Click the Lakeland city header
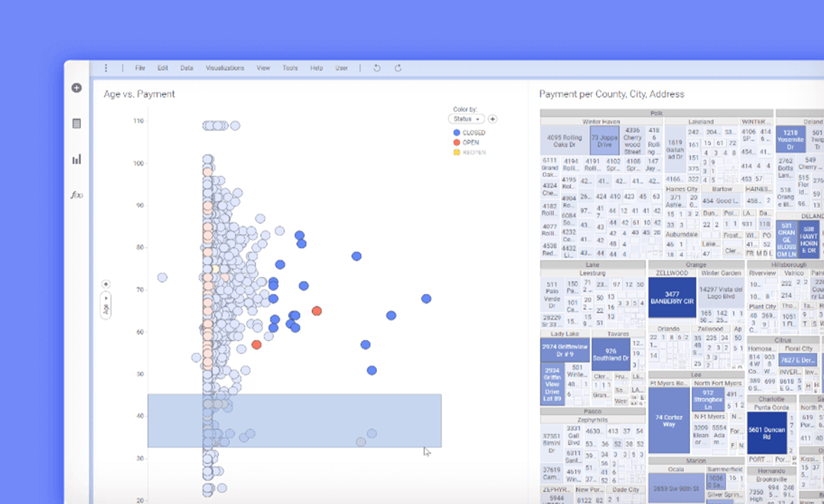The image size is (824, 504). point(701,122)
